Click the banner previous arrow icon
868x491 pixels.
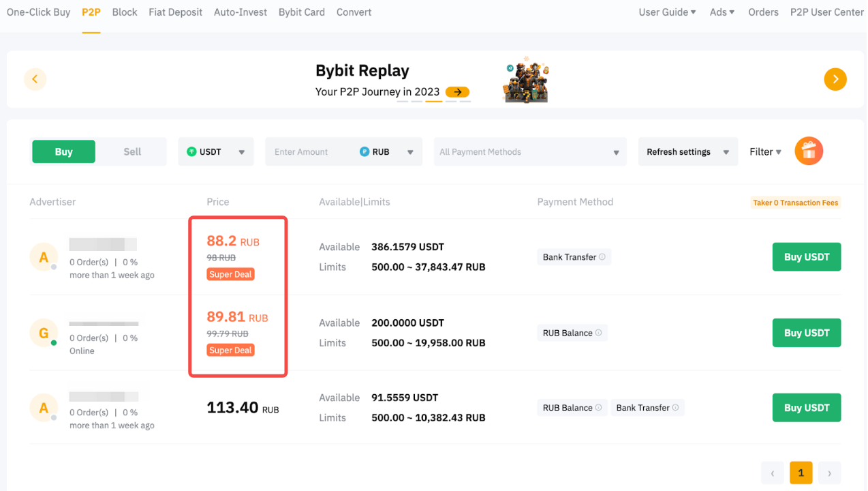pos(35,79)
